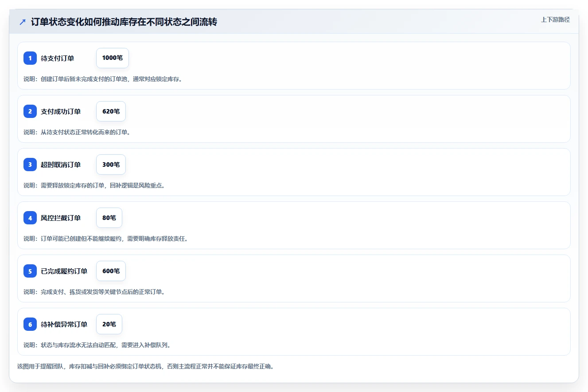Click the 620笔 value chip
The height and width of the screenshot is (392, 588).
click(111, 111)
